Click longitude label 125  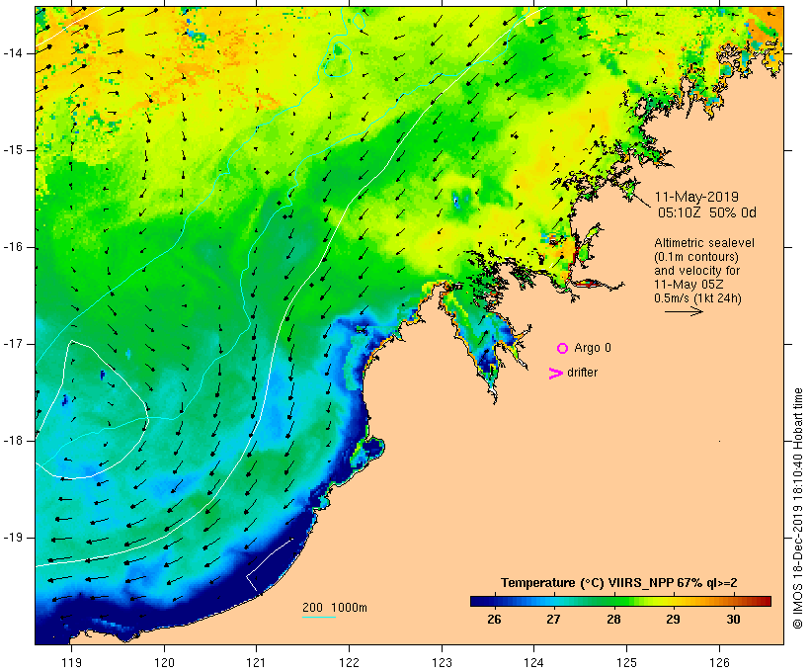626,662
